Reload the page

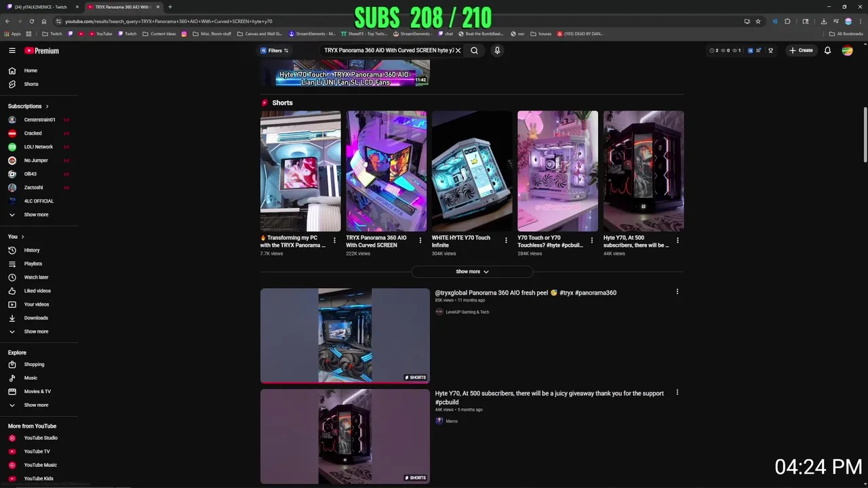[31, 21]
